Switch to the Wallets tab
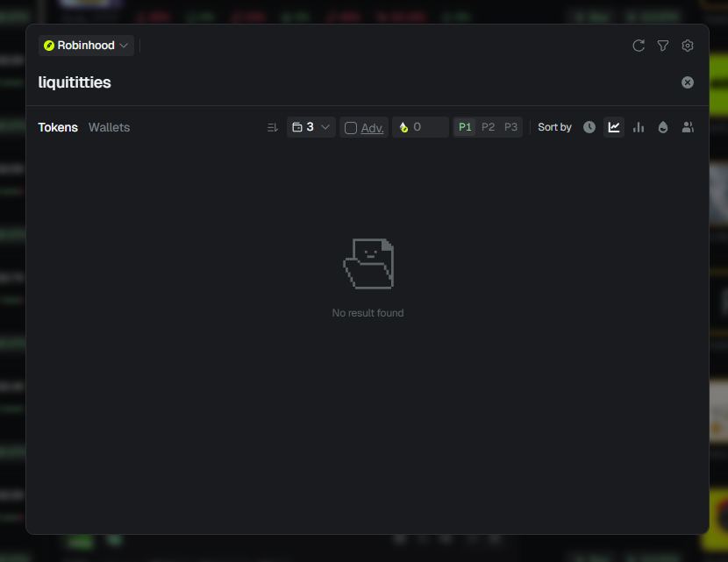 [109, 127]
